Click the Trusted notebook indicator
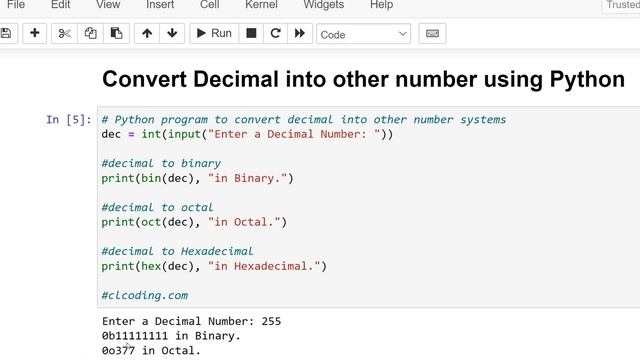The image size is (640, 360). (x=621, y=5)
